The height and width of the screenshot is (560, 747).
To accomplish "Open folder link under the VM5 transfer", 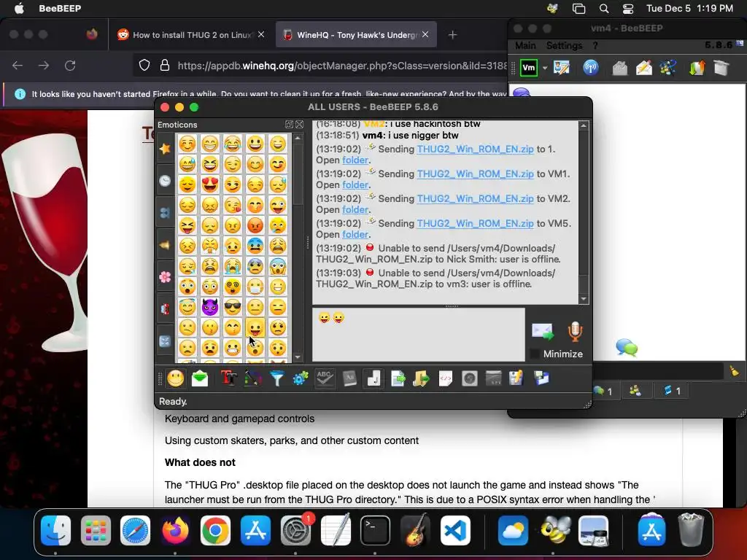I will pos(355,234).
